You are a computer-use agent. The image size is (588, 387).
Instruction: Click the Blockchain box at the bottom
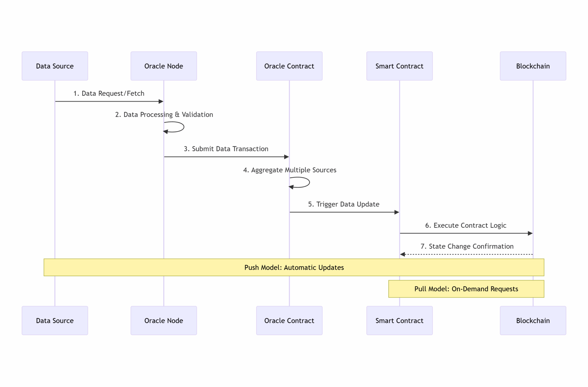click(x=533, y=321)
